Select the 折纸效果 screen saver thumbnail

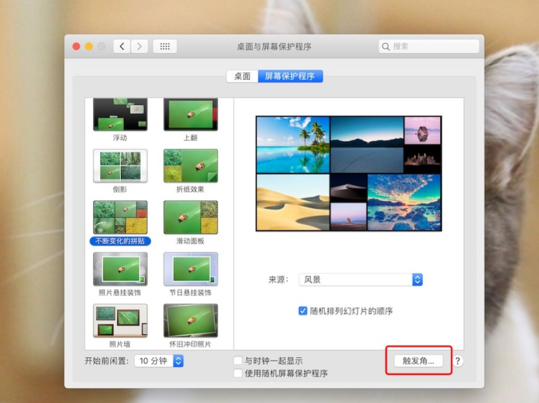click(x=191, y=165)
